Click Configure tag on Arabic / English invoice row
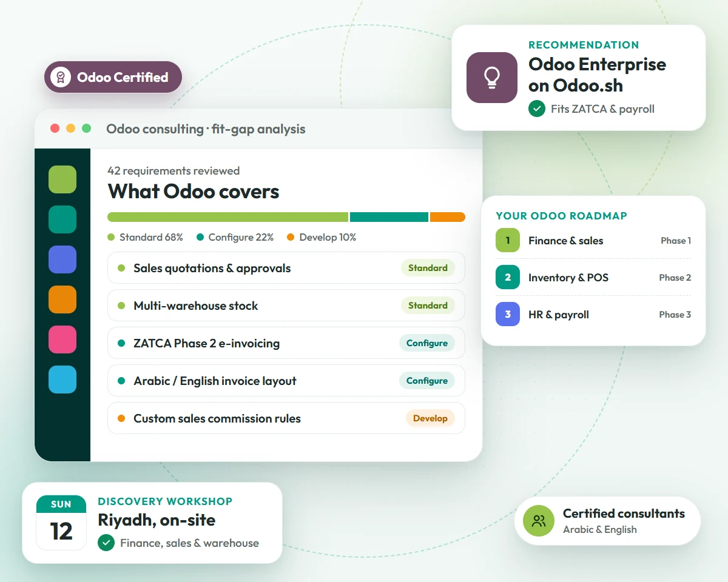 (427, 381)
